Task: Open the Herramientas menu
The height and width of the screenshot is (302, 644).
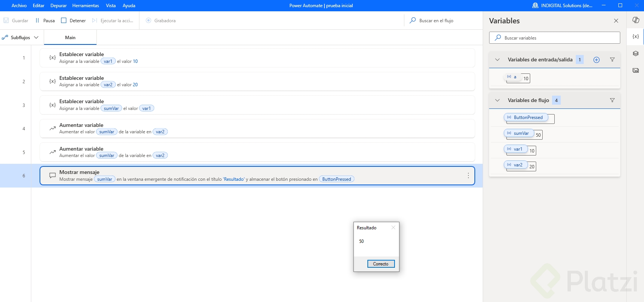Action: coord(86,6)
